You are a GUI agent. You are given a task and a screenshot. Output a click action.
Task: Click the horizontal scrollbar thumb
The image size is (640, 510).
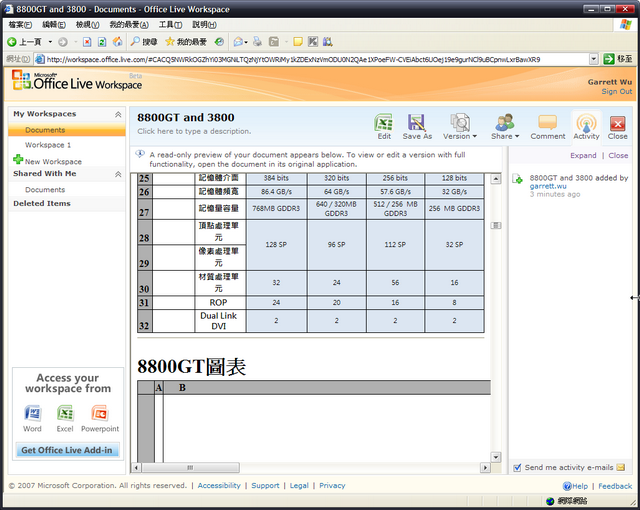click(x=190, y=468)
